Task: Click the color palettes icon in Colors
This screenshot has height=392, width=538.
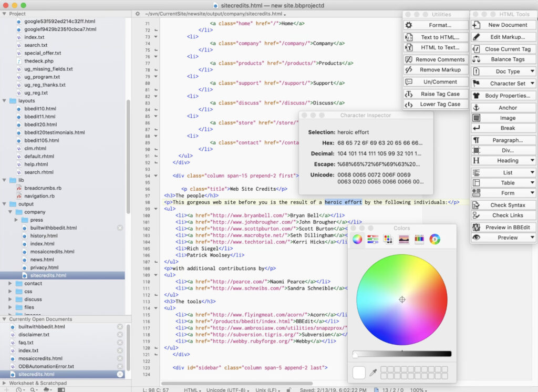Action: (x=388, y=240)
